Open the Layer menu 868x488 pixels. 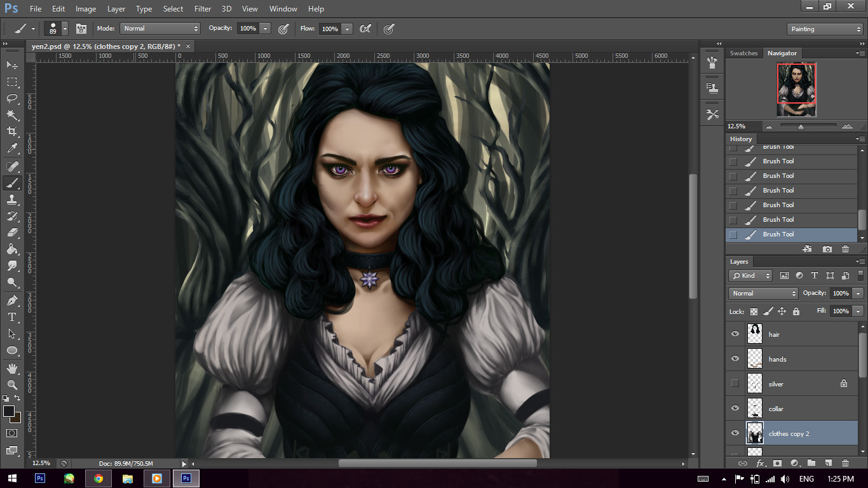[116, 9]
